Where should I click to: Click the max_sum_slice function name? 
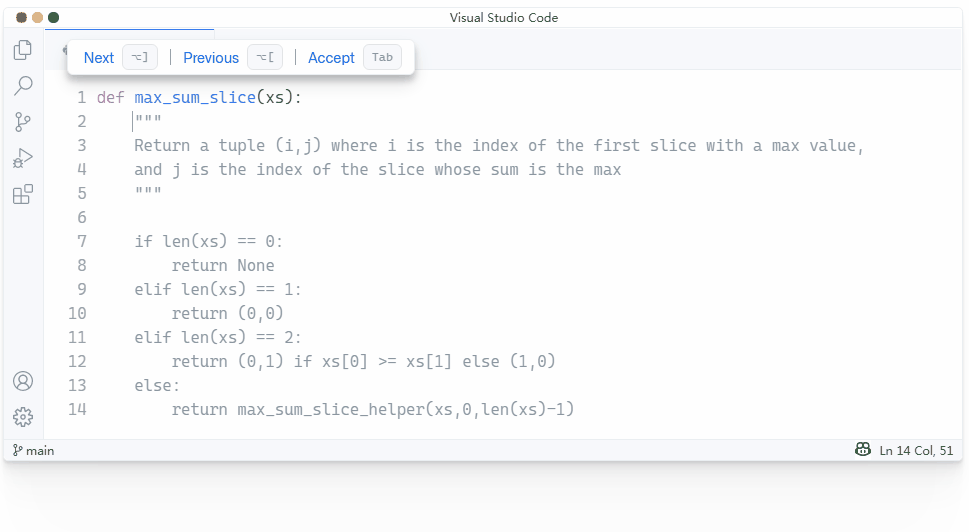click(195, 98)
